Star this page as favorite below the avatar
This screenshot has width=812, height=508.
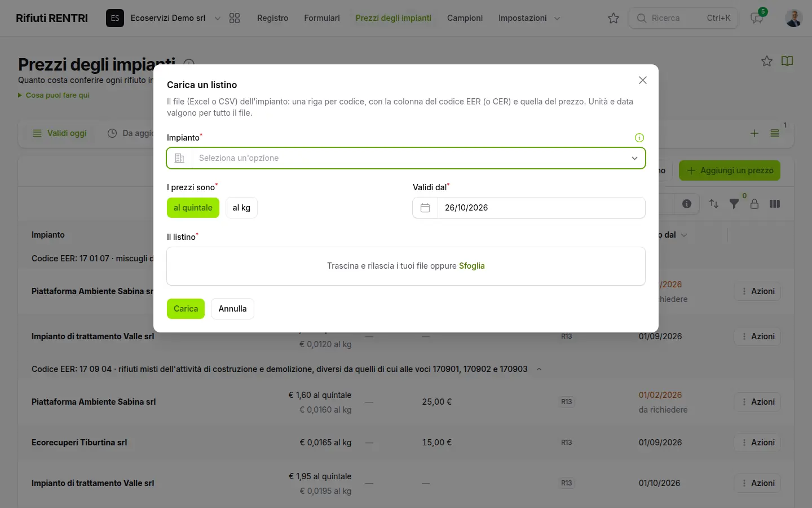tap(767, 61)
